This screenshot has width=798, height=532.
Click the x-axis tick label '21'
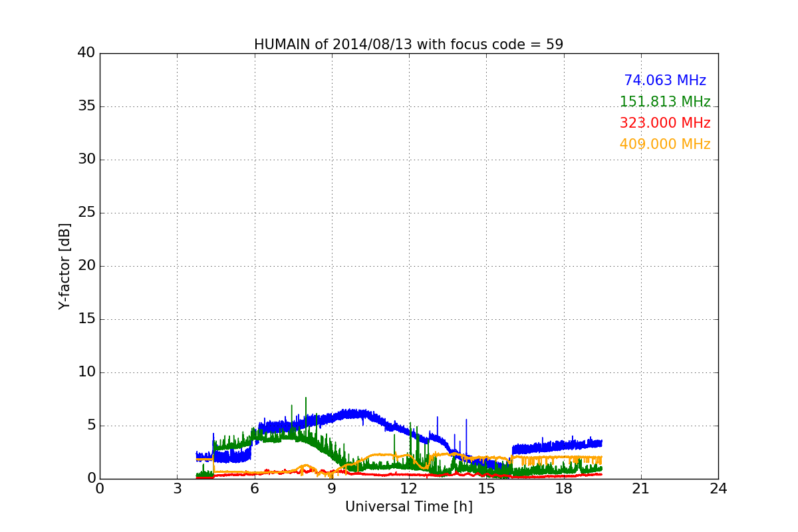click(641, 489)
